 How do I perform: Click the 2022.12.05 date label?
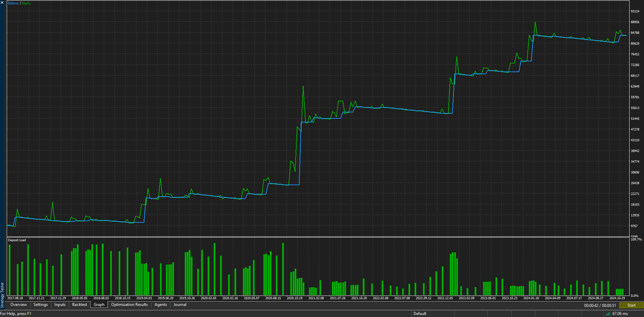[445, 298]
